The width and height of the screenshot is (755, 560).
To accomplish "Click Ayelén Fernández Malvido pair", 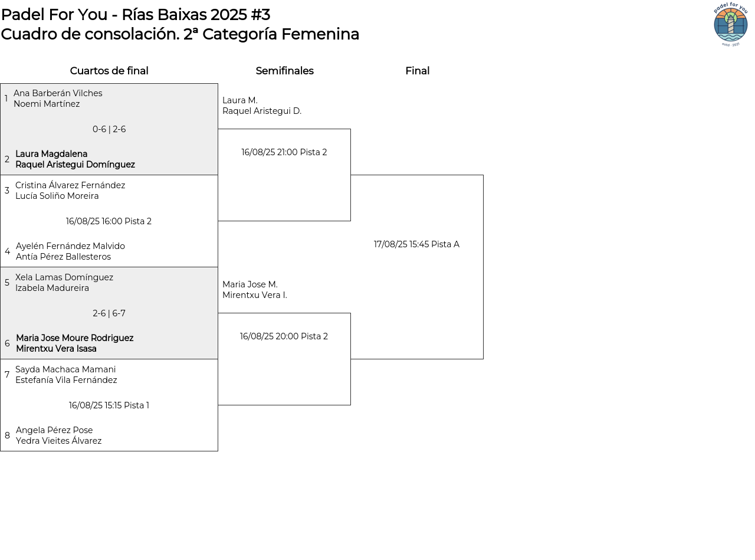I will (x=70, y=251).
